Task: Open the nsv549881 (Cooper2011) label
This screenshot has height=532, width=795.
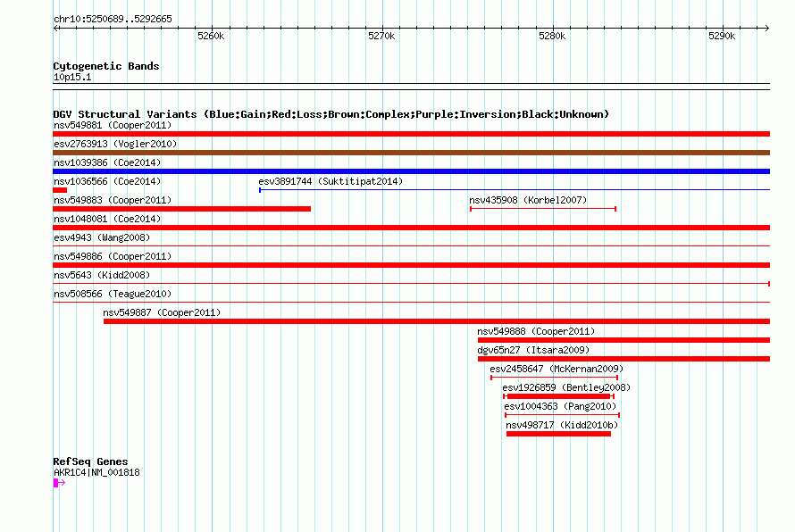Action: 113,125
